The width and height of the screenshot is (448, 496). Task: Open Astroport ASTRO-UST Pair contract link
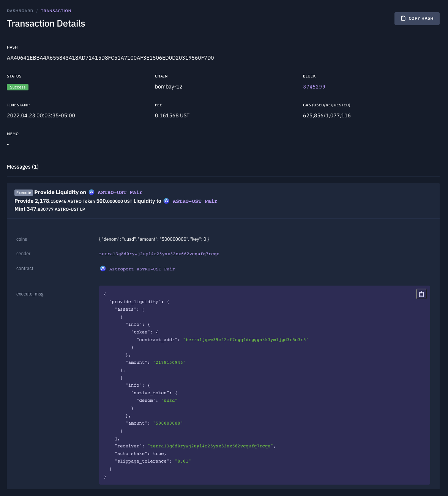coord(142,269)
